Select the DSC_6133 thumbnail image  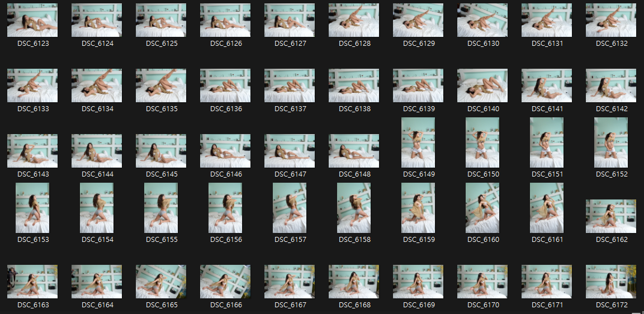click(32, 85)
